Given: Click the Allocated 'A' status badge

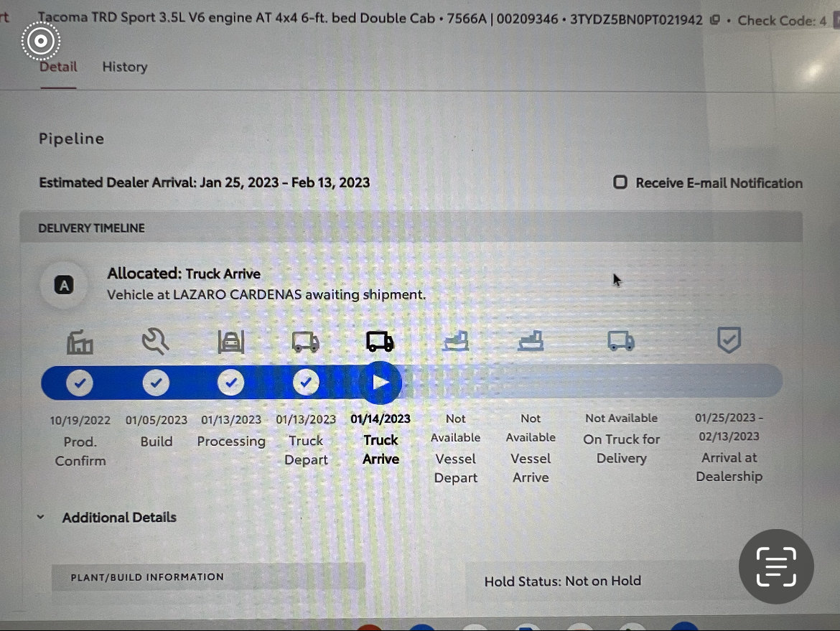Looking at the screenshot, I should [65, 285].
